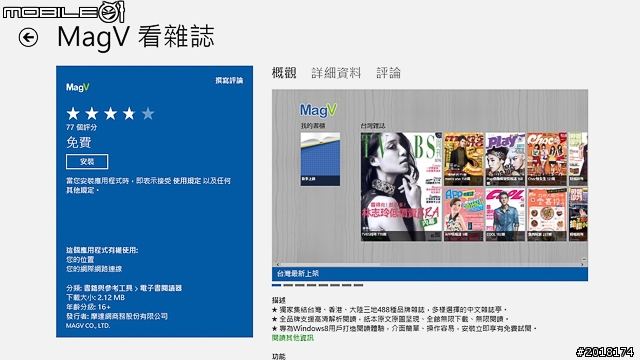
Task: Click the 功能 section heading
Action: (279, 356)
